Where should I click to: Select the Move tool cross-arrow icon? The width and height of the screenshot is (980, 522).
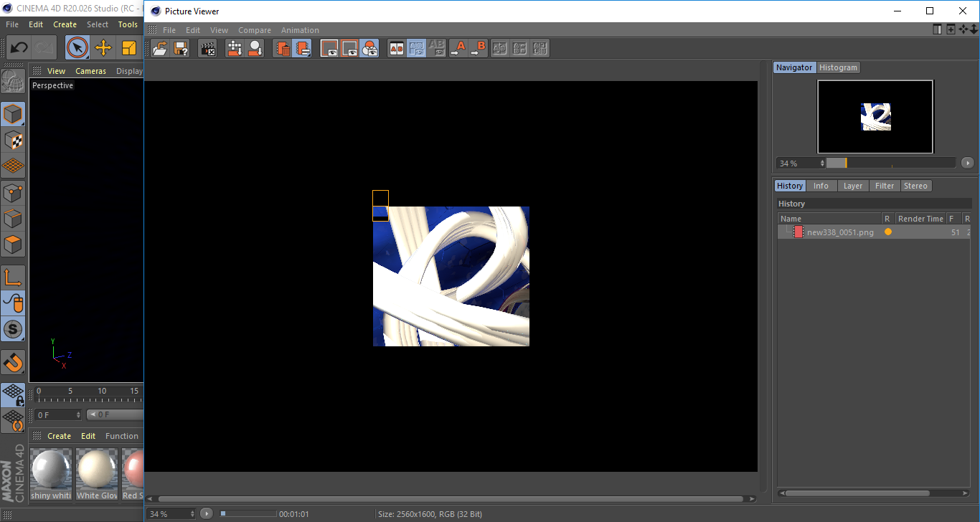[103, 48]
